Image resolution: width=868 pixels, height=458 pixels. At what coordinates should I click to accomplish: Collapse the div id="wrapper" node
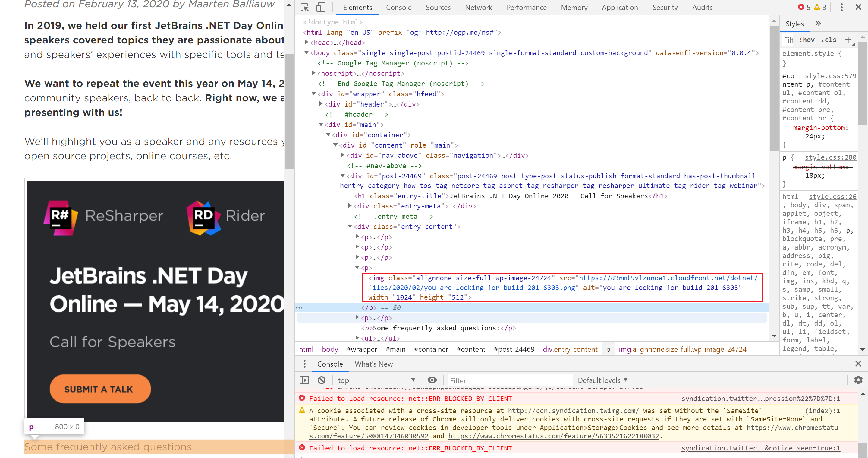[x=314, y=94]
